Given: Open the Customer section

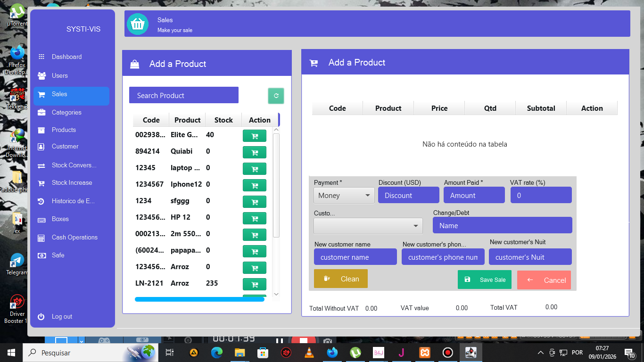Looking at the screenshot, I should (65, 146).
